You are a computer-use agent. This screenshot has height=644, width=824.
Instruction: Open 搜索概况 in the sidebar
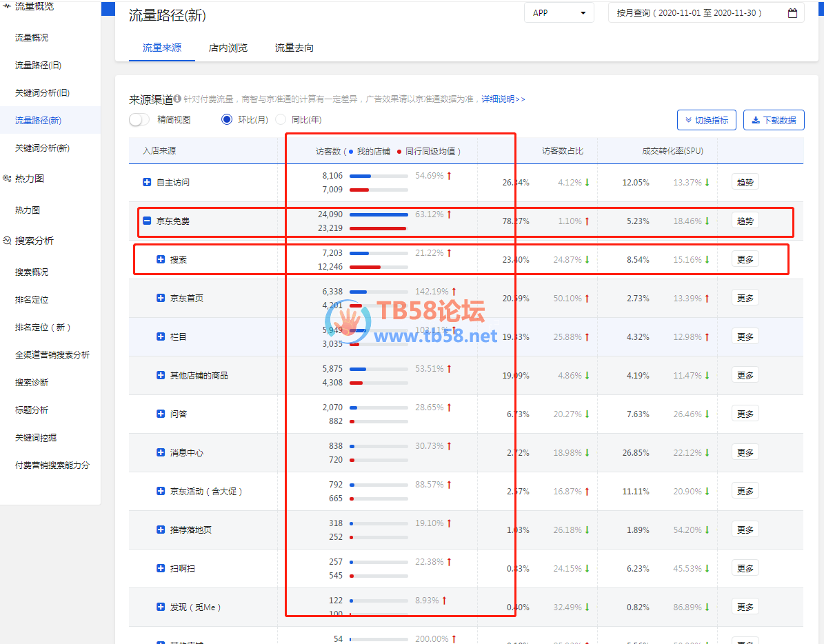click(x=32, y=272)
